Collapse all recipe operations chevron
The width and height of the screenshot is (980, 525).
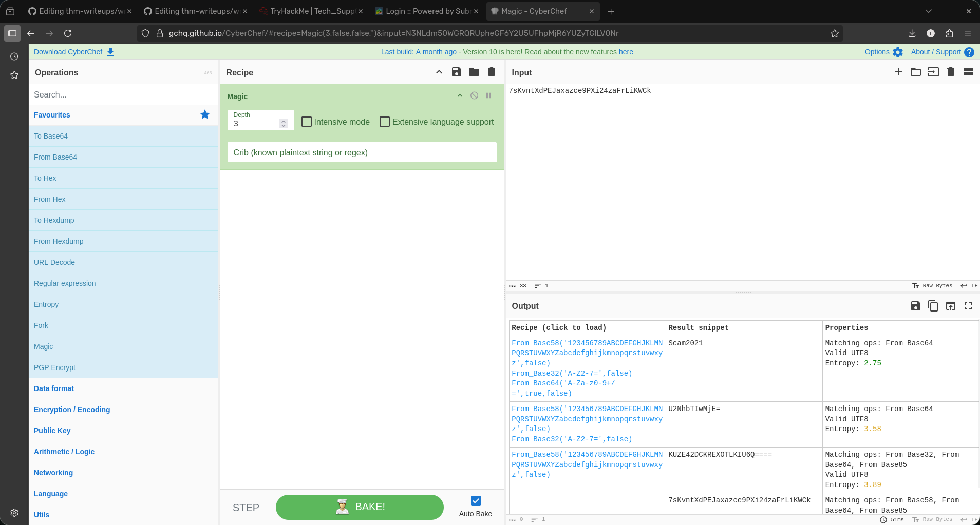click(x=439, y=72)
